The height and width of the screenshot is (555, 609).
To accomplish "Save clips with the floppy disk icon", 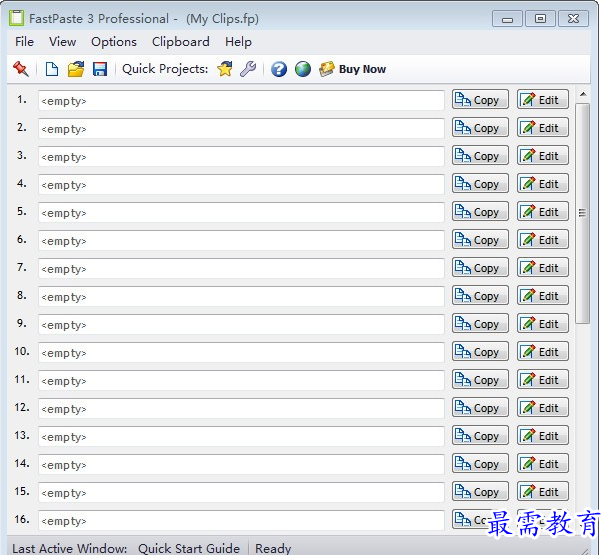I will (100, 69).
